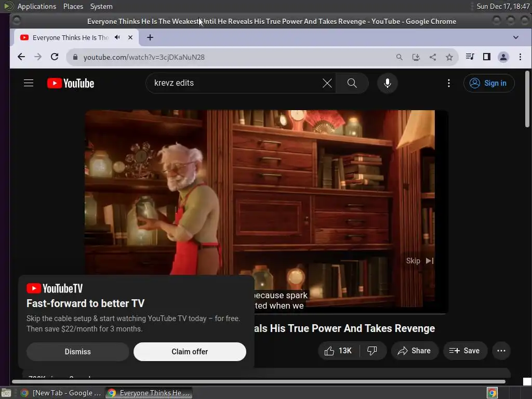
Task: Click the Sign in button
Action: click(x=488, y=83)
